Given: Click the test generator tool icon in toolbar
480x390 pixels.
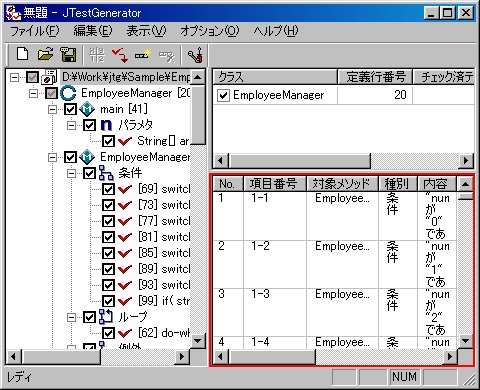Looking at the screenshot, I should pyautogui.click(x=195, y=55).
